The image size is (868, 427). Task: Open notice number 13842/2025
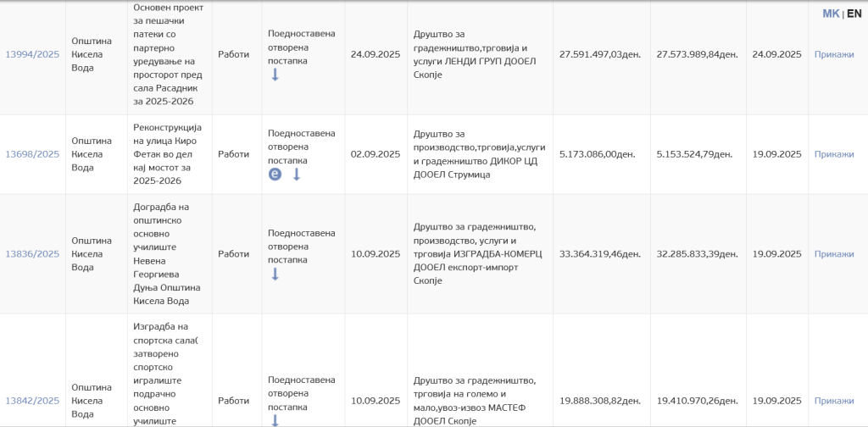click(32, 401)
